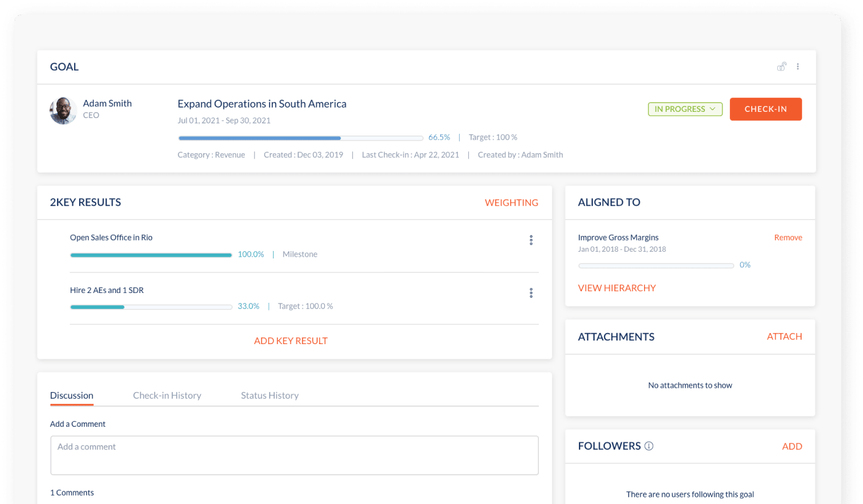
Task: Click Add Key Result
Action: pos(291,341)
